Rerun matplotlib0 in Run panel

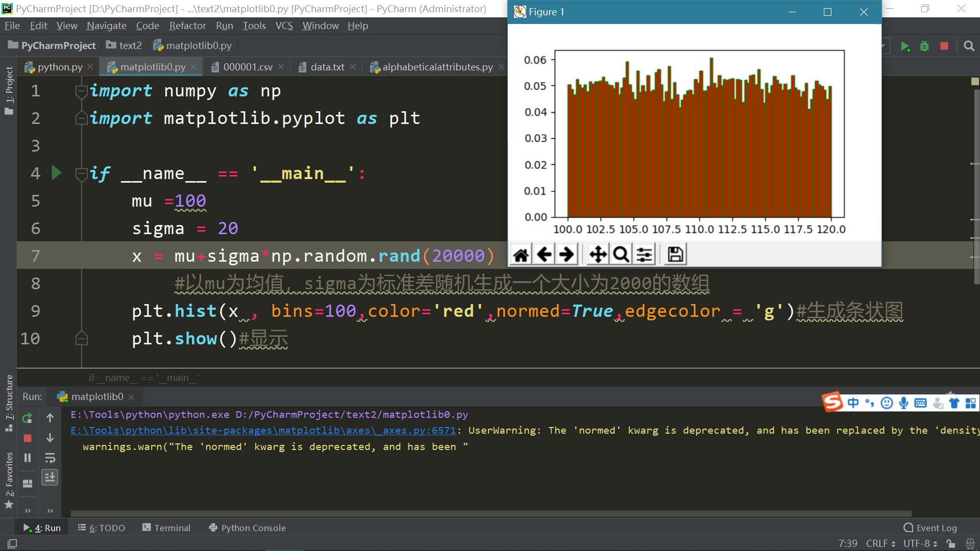tap(28, 418)
